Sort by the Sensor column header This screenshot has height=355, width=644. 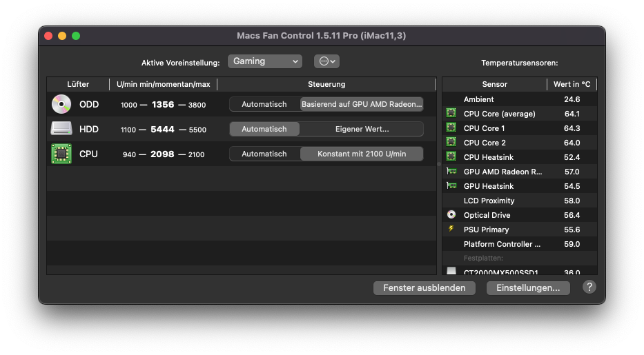(x=494, y=84)
